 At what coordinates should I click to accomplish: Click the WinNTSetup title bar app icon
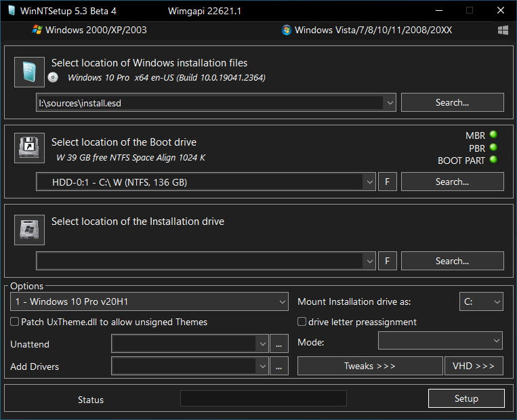pyautogui.click(x=12, y=11)
